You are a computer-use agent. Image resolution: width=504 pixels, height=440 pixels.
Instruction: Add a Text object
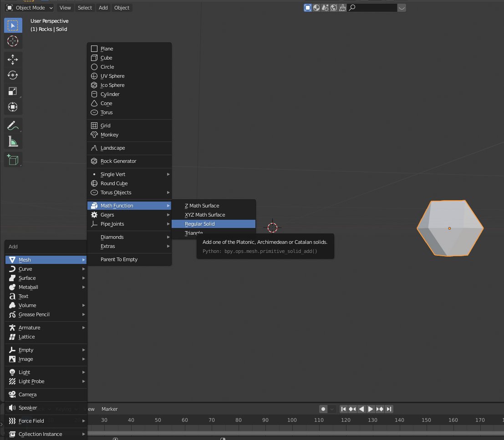[46, 296]
